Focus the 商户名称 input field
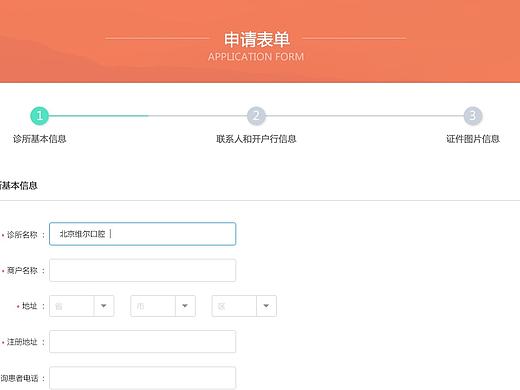 point(142,270)
